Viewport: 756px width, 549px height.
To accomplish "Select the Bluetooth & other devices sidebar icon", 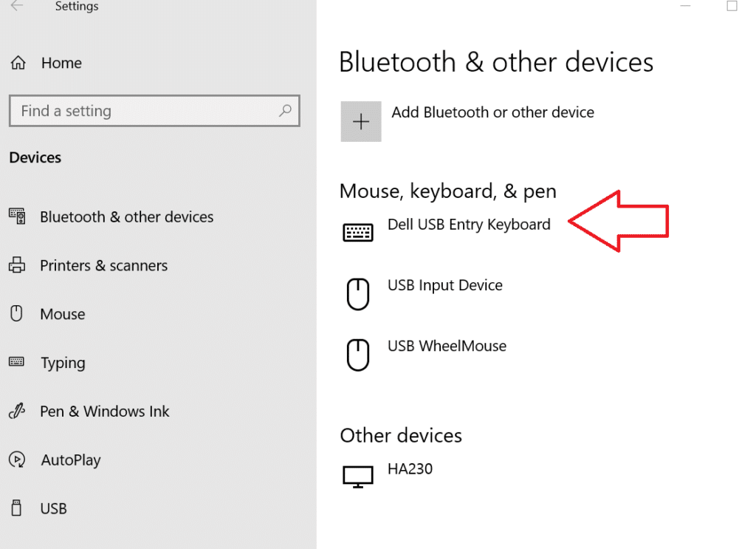I will 17,216.
